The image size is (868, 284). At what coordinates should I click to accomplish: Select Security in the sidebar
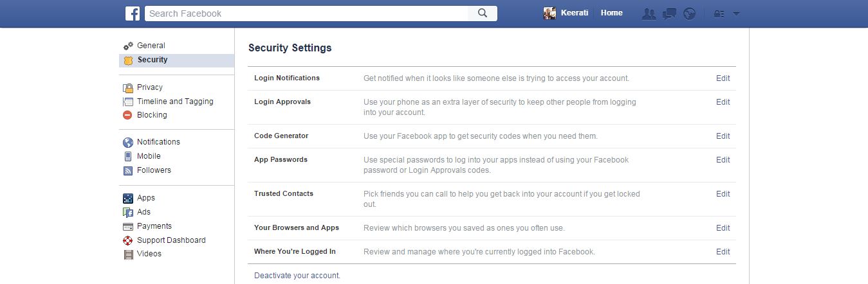[x=152, y=60]
